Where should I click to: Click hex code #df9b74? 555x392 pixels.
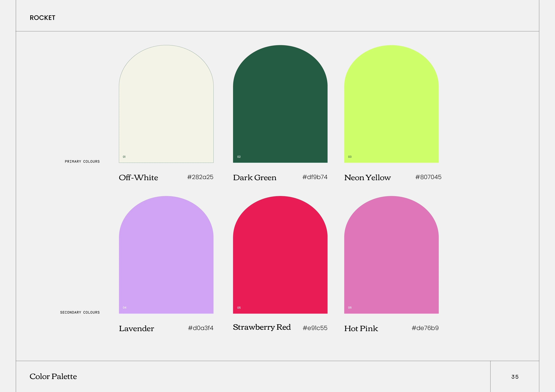coord(315,177)
